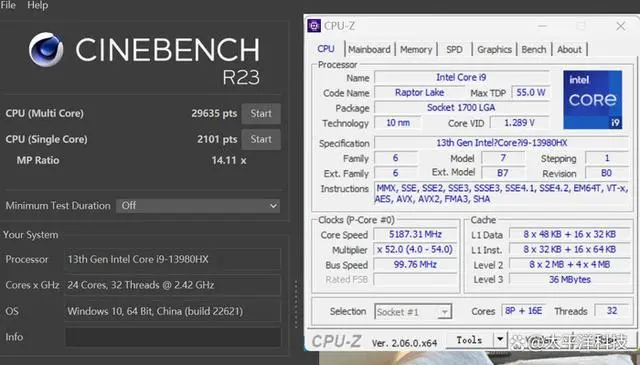Open the SPD tab
The height and width of the screenshot is (365, 640).
tap(454, 49)
